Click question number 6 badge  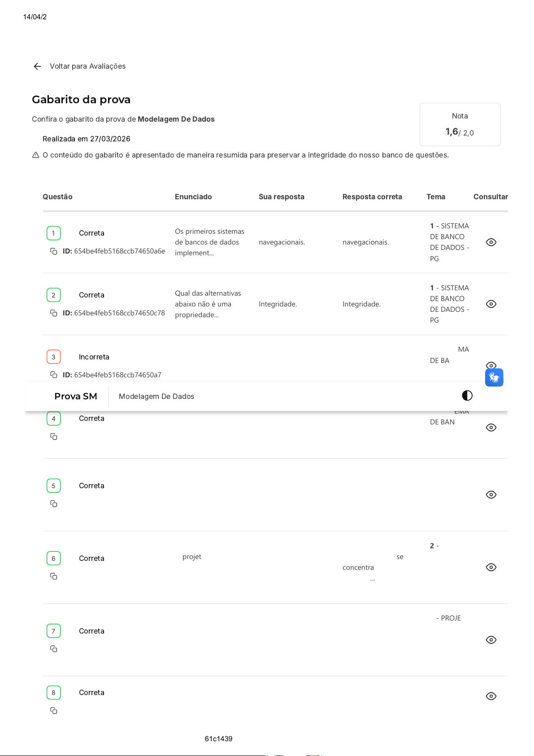pos(54,559)
